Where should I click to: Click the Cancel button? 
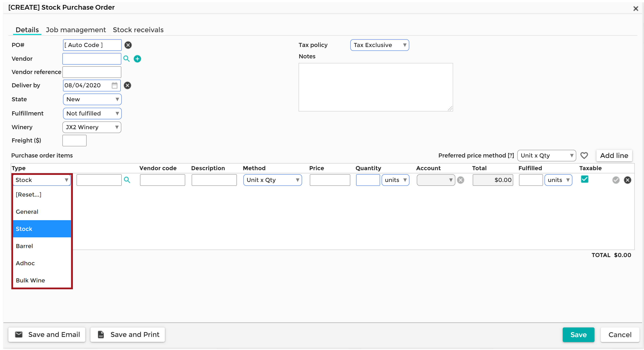pyautogui.click(x=620, y=335)
